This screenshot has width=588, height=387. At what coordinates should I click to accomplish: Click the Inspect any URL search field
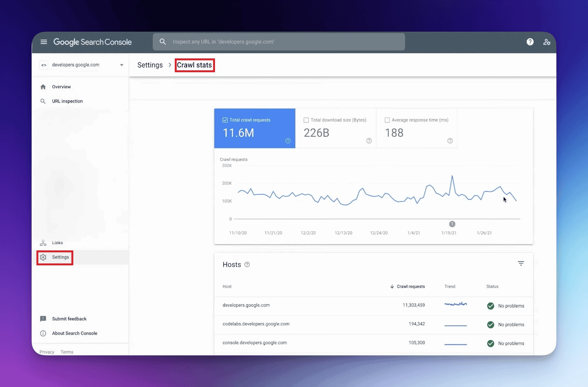(279, 42)
